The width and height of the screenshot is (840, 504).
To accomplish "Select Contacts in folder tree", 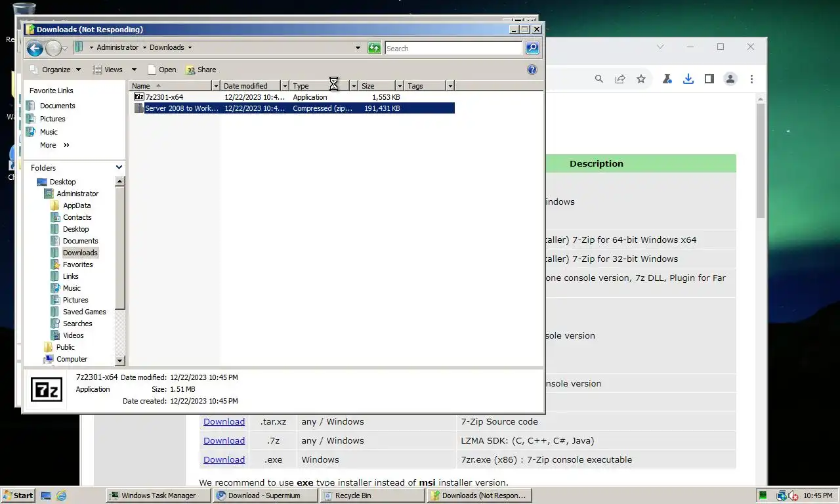I will [x=77, y=217].
